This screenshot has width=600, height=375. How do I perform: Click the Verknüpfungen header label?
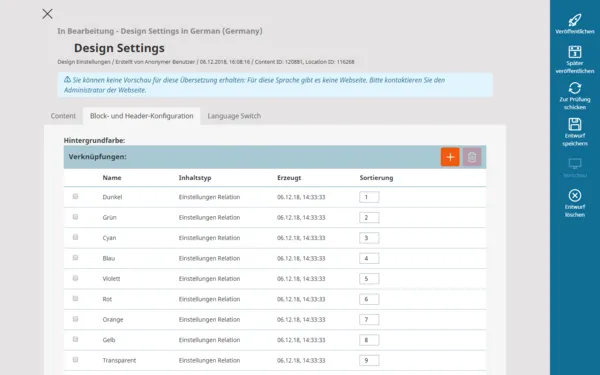[x=97, y=157]
